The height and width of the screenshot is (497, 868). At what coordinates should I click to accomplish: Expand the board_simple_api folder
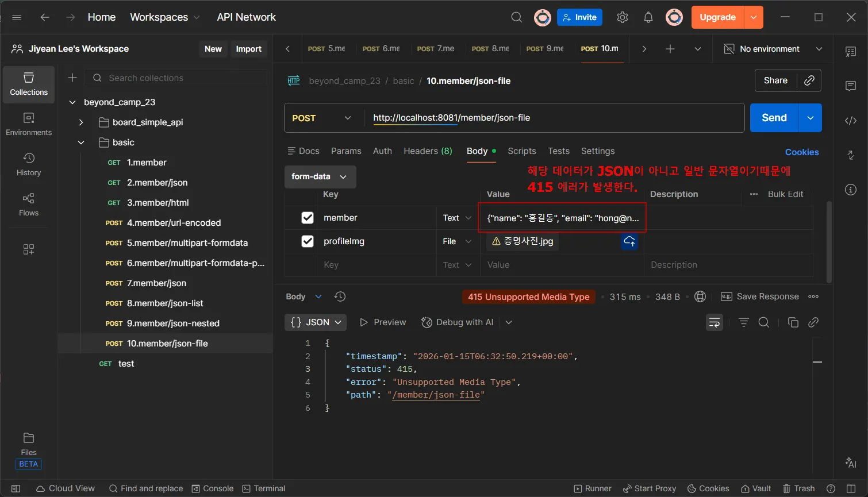pyautogui.click(x=81, y=122)
